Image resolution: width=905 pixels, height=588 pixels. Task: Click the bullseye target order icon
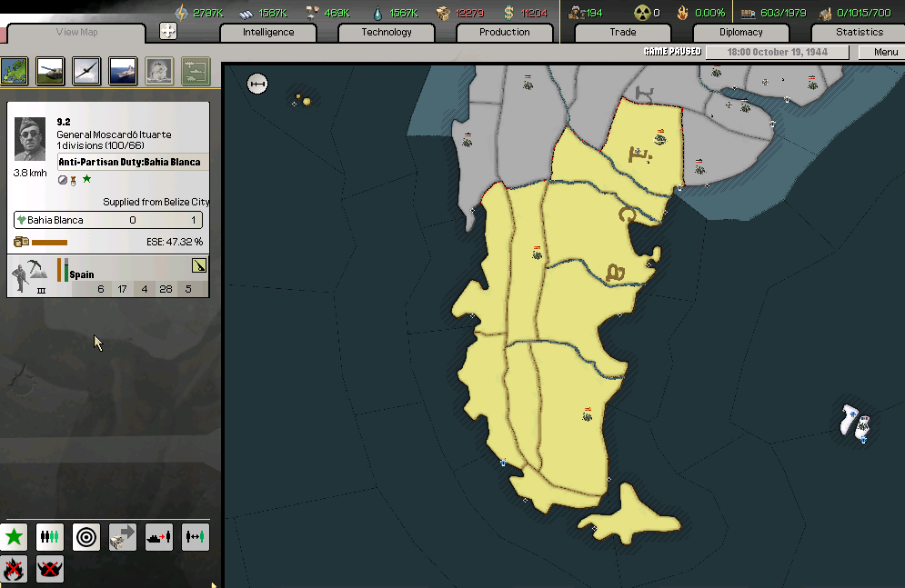click(86, 537)
